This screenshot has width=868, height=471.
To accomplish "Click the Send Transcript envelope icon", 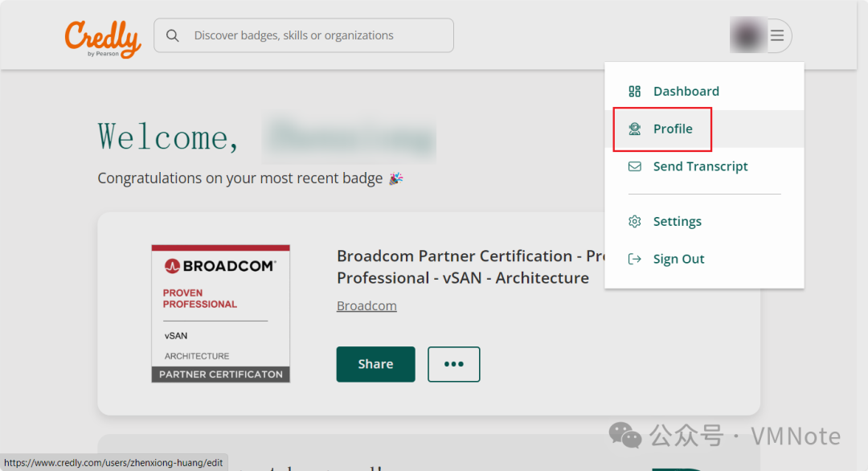I will click(x=634, y=166).
